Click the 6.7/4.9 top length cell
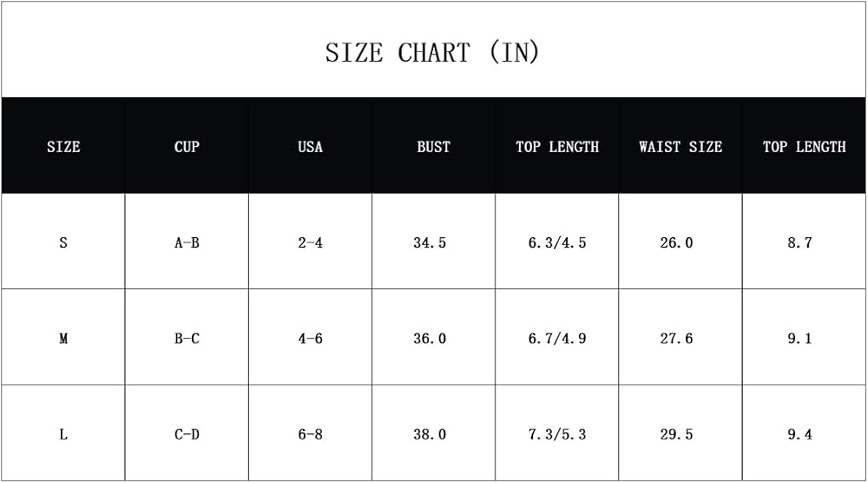This screenshot has height=483, width=868. point(557,338)
